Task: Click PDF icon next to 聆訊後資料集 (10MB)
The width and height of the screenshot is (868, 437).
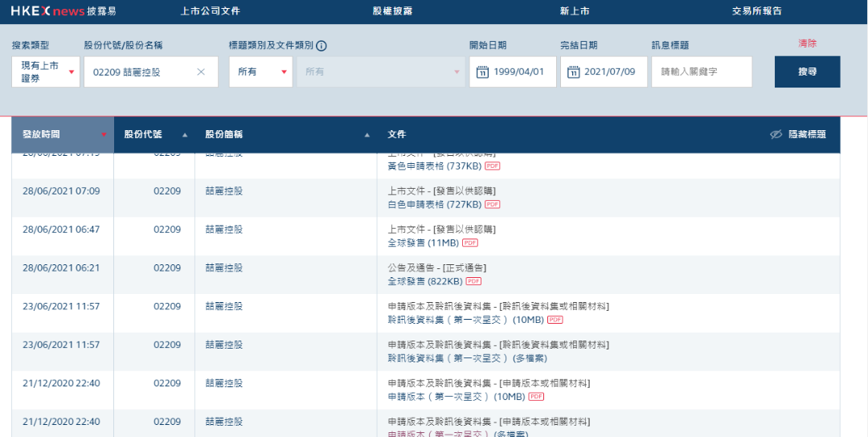Action: click(x=555, y=320)
